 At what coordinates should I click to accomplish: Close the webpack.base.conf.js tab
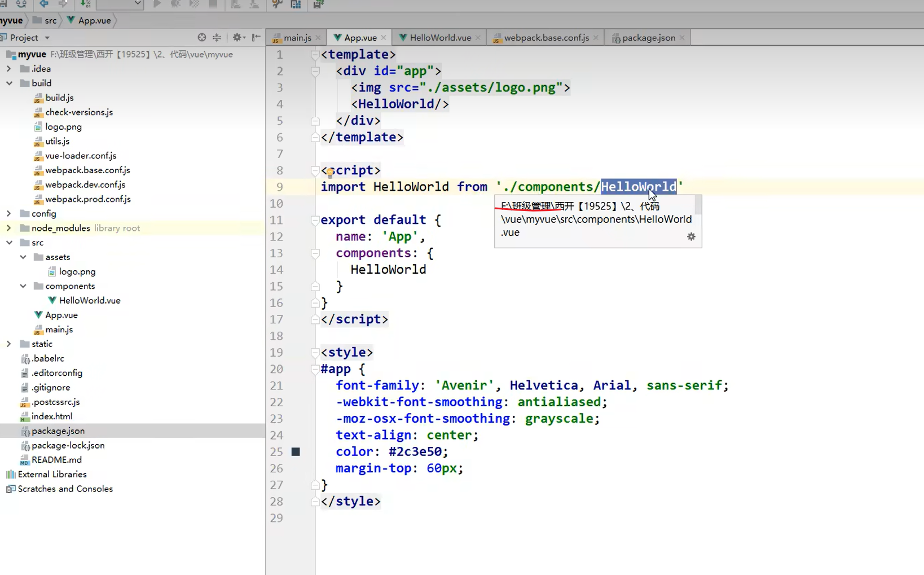[596, 38]
